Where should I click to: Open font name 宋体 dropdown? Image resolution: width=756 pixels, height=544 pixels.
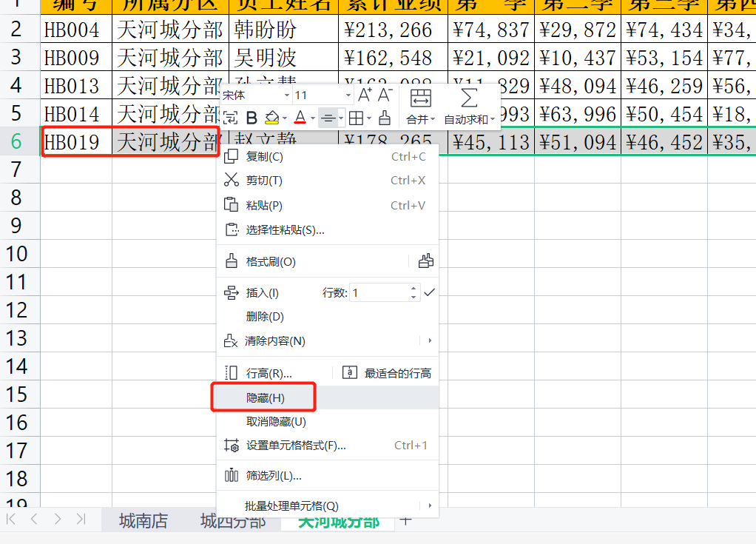point(286,95)
